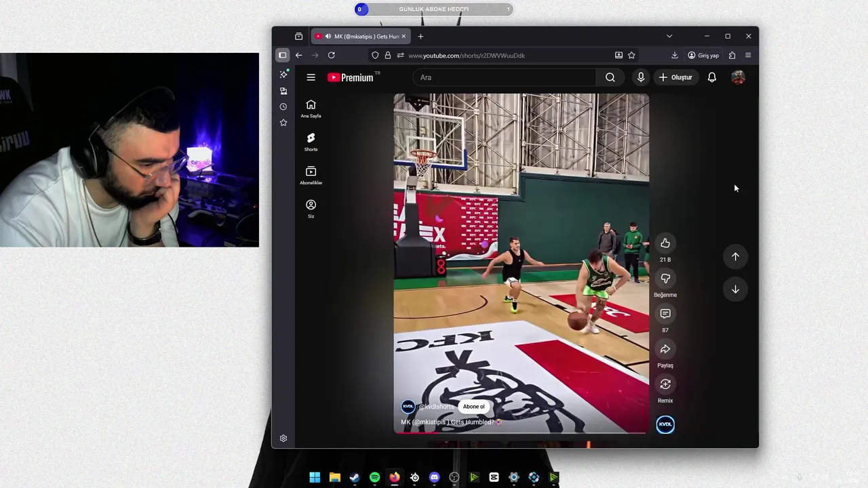The image size is (868, 488).
Task: Open the Firefox downloads panel
Action: pyautogui.click(x=675, y=56)
